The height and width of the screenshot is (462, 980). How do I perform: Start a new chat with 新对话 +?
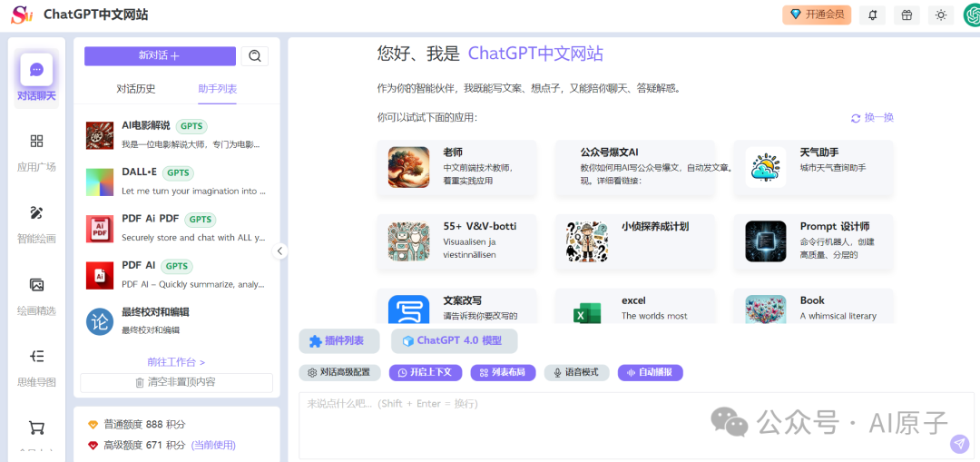coord(160,55)
